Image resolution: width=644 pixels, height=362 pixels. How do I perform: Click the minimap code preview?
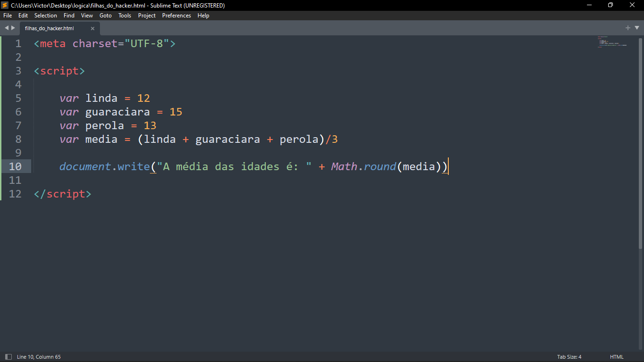(x=612, y=42)
